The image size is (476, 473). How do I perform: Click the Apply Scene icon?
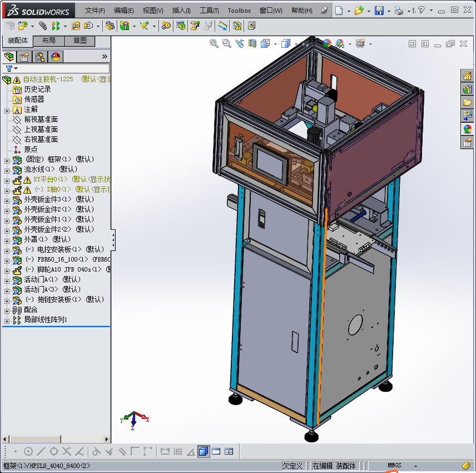(340, 44)
